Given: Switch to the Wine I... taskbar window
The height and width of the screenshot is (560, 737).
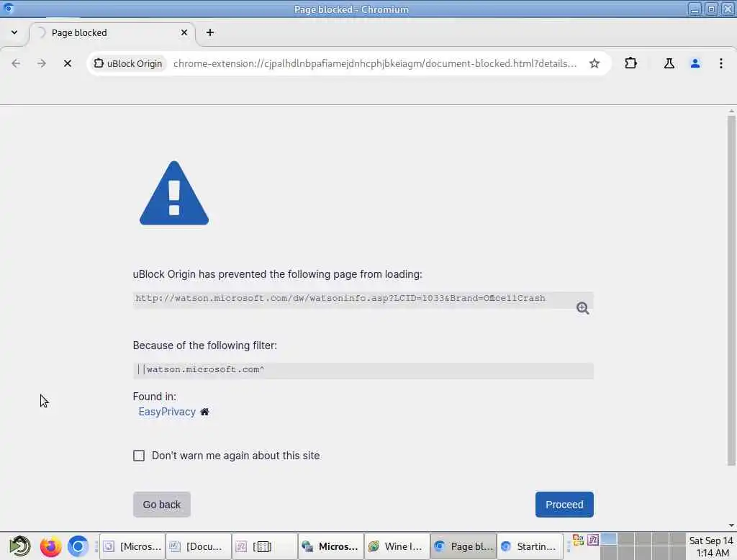Looking at the screenshot, I should [x=397, y=546].
